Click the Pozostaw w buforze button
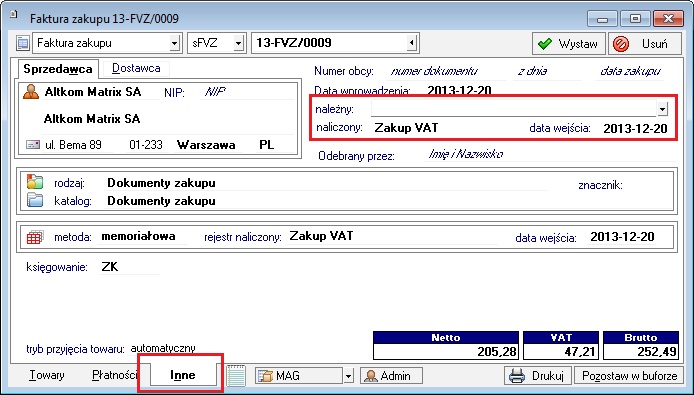 [629, 376]
